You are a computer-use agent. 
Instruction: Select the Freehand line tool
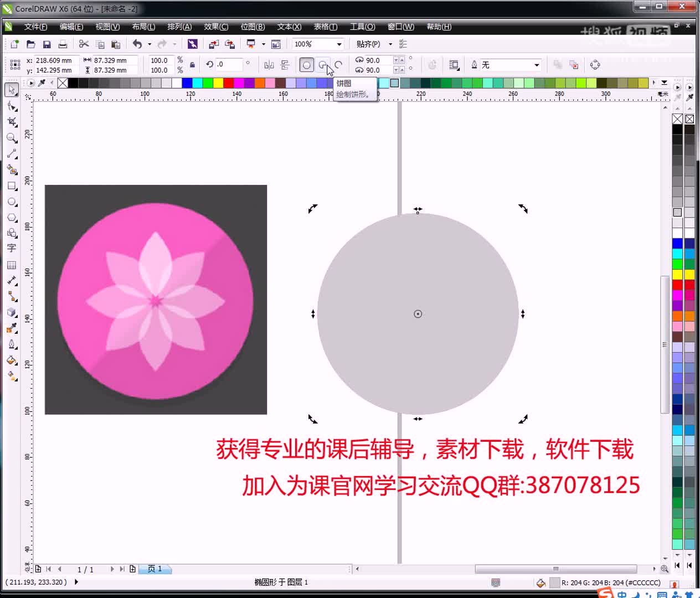coord(12,154)
